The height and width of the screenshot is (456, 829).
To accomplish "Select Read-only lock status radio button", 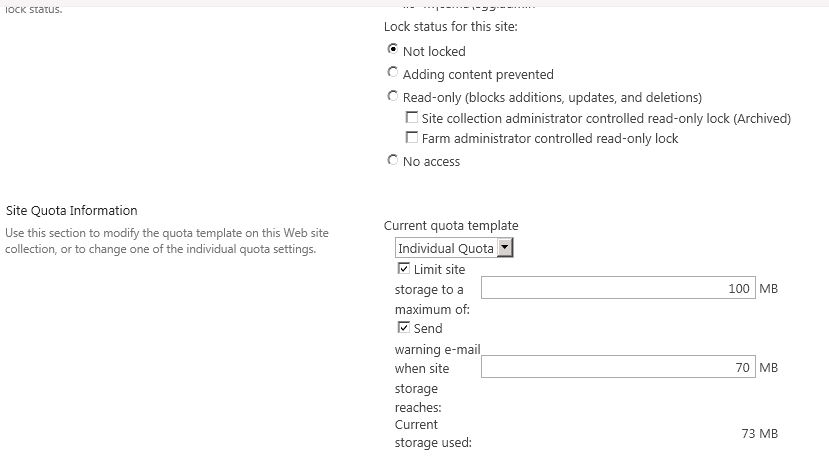I will [x=392, y=97].
